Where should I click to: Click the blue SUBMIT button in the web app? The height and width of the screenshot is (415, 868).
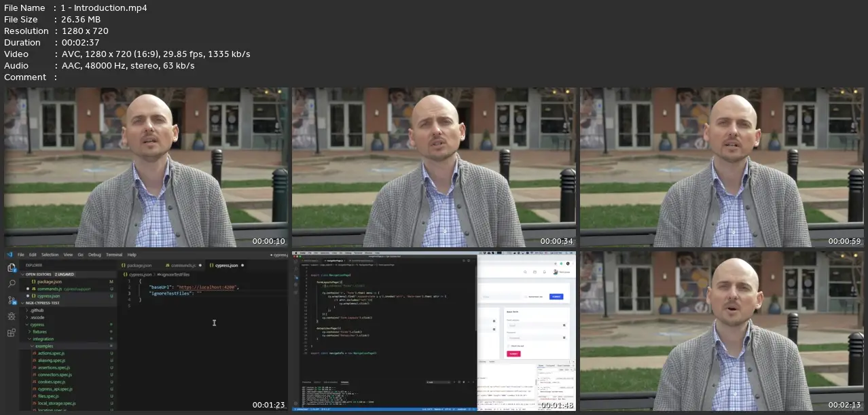(556, 297)
